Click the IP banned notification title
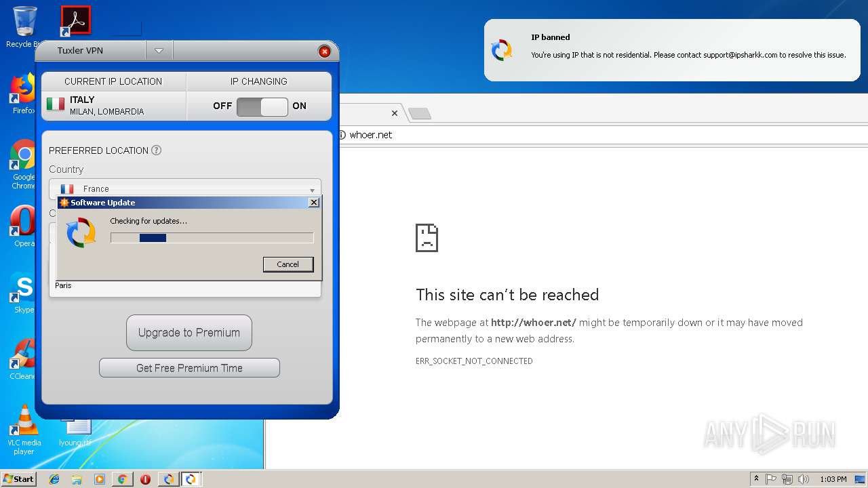The height and width of the screenshot is (488, 868). 551,37
